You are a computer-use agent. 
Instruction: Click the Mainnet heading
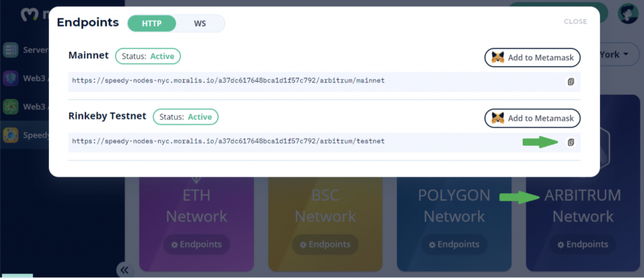(x=89, y=55)
